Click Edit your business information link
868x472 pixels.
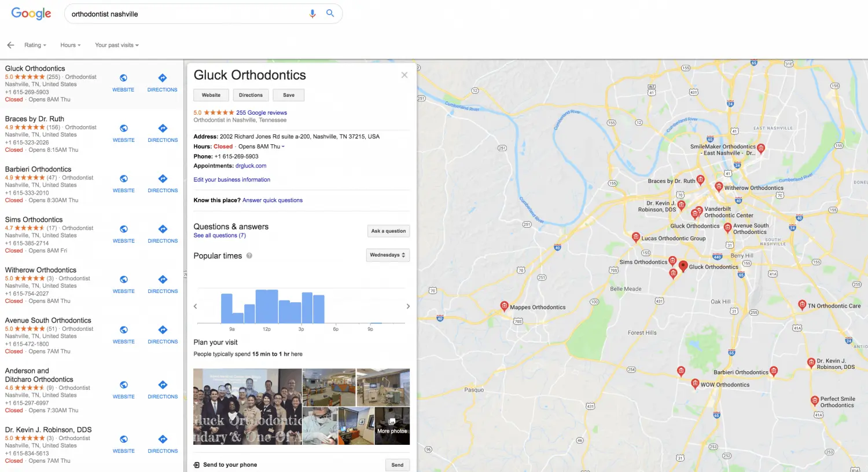pyautogui.click(x=232, y=180)
